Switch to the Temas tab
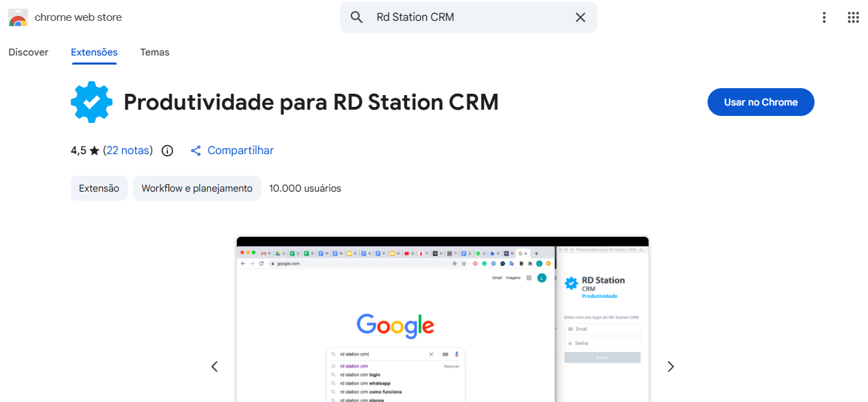 coord(155,52)
